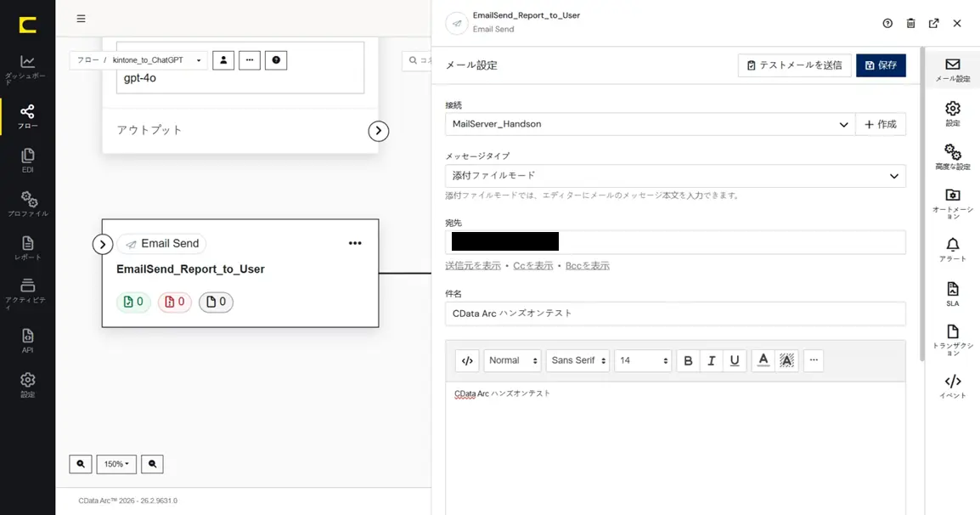
Task: Switch to the メール設定 tab
Action: pos(953,70)
